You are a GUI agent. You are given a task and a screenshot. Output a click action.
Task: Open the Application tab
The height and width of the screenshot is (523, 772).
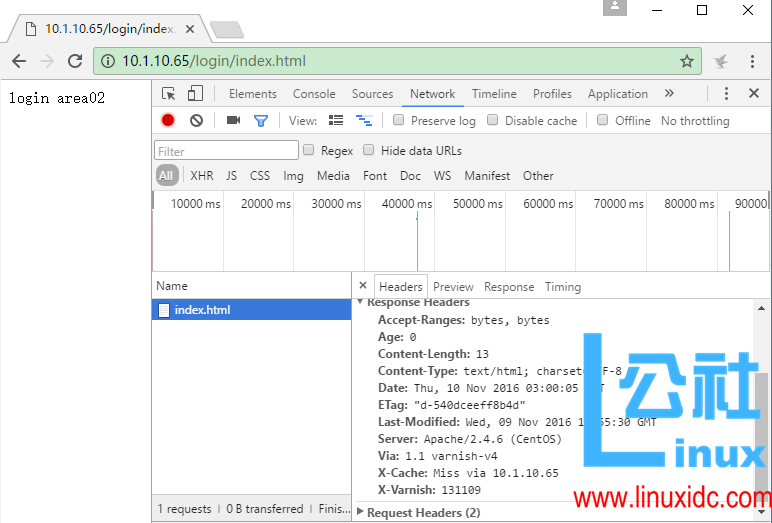pos(618,94)
